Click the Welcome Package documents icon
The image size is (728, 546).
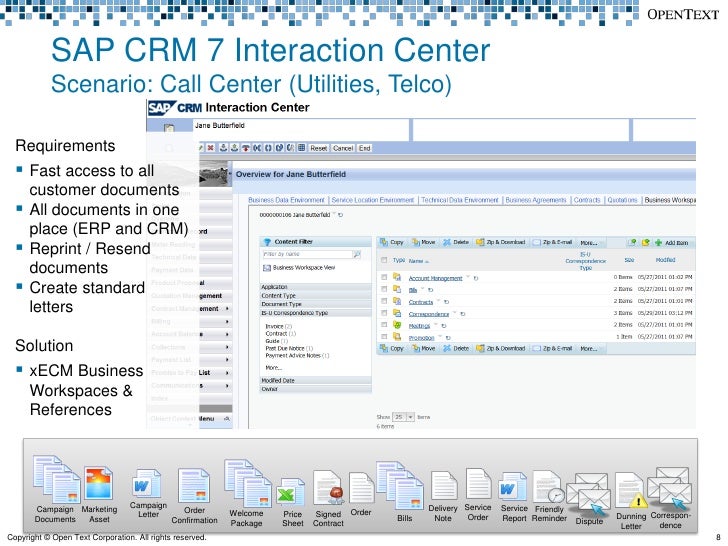pyautogui.click(x=248, y=483)
